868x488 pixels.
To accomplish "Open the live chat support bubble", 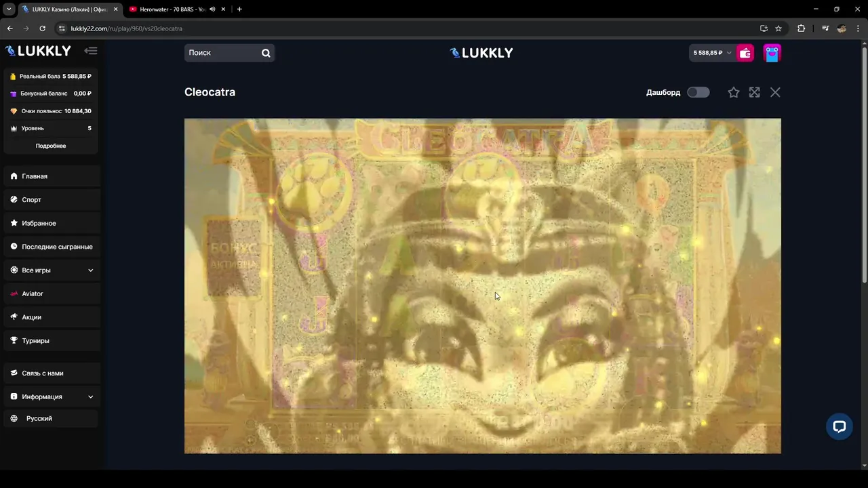I will pyautogui.click(x=839, y=426).
